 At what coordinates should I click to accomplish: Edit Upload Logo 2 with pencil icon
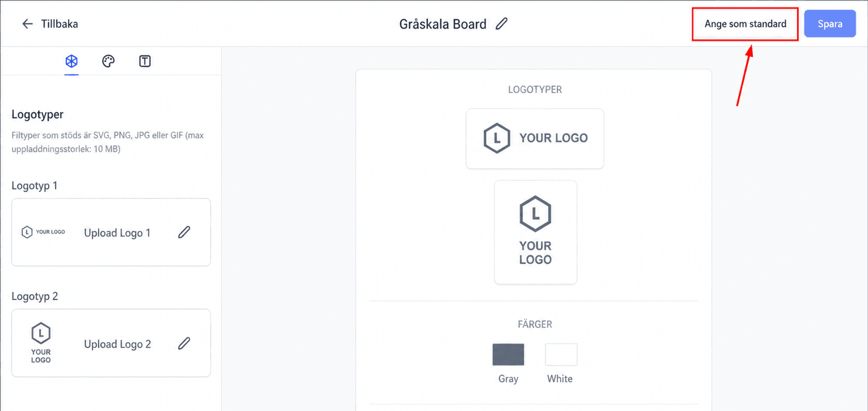coord(184,343)
